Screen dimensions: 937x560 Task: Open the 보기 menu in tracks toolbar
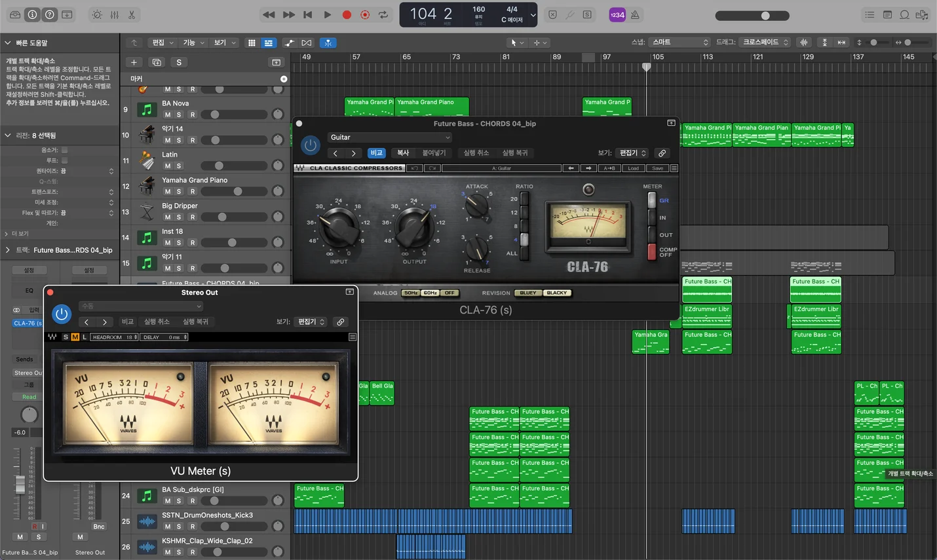(x=224, y=43)
